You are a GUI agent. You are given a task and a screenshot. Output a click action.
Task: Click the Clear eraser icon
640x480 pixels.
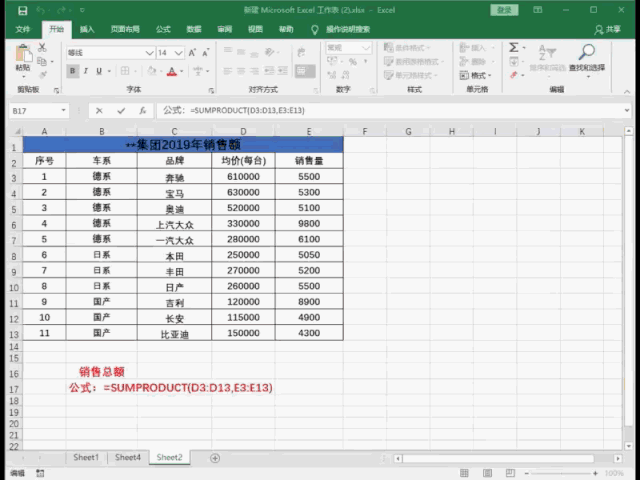(x=513, y=75)
